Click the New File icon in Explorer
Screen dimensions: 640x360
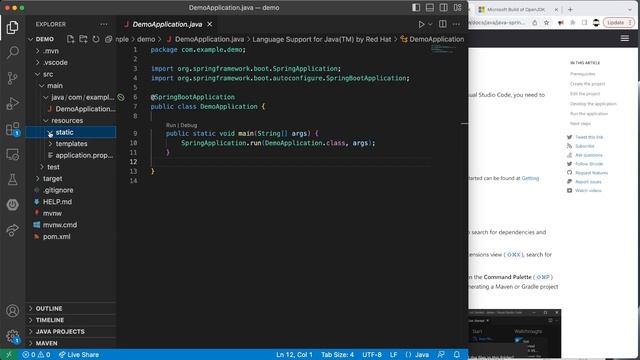coord(71,39)
